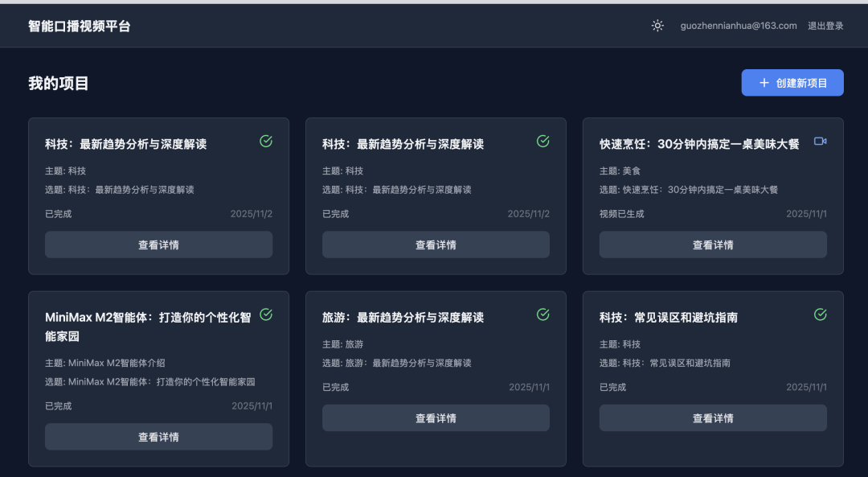
Task: Toggle light mode with the sun icon
Action: (657, 25)
